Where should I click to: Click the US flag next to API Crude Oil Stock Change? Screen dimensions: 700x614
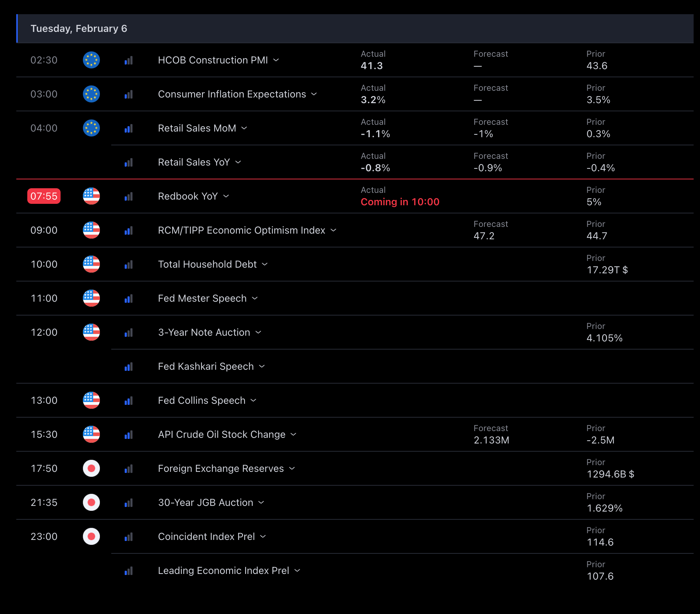[91, 434]
